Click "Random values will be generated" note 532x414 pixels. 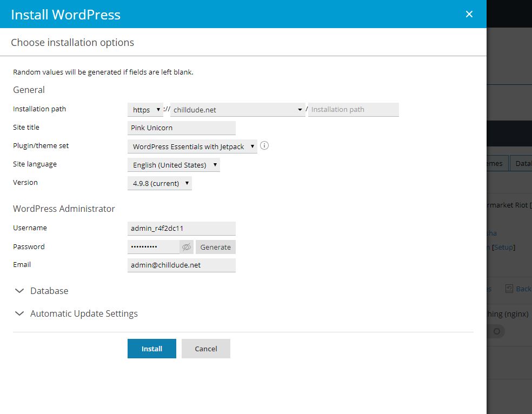coord(103,72)
